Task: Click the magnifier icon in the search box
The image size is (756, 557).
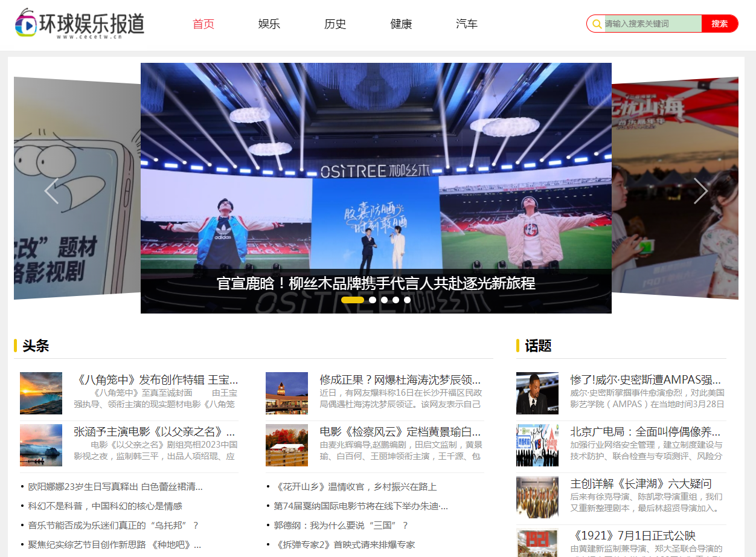Action: tap(597, 24)
